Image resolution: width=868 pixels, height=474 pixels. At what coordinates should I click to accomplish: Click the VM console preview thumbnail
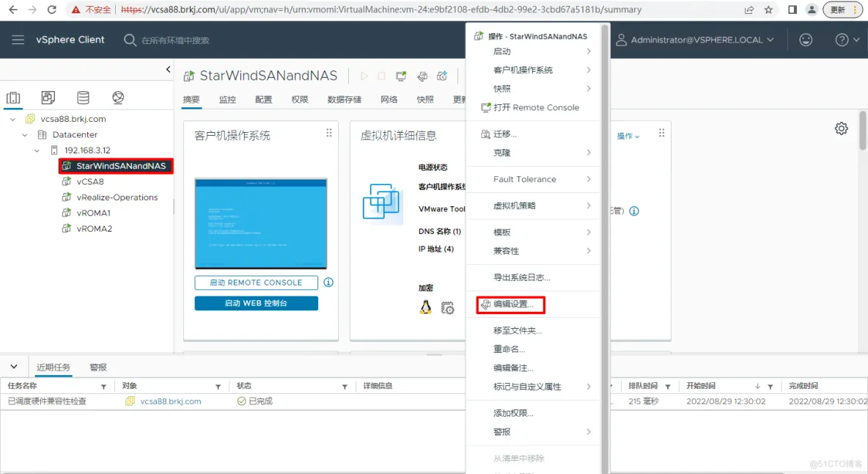pyautogui.click(x=261, y=224)
